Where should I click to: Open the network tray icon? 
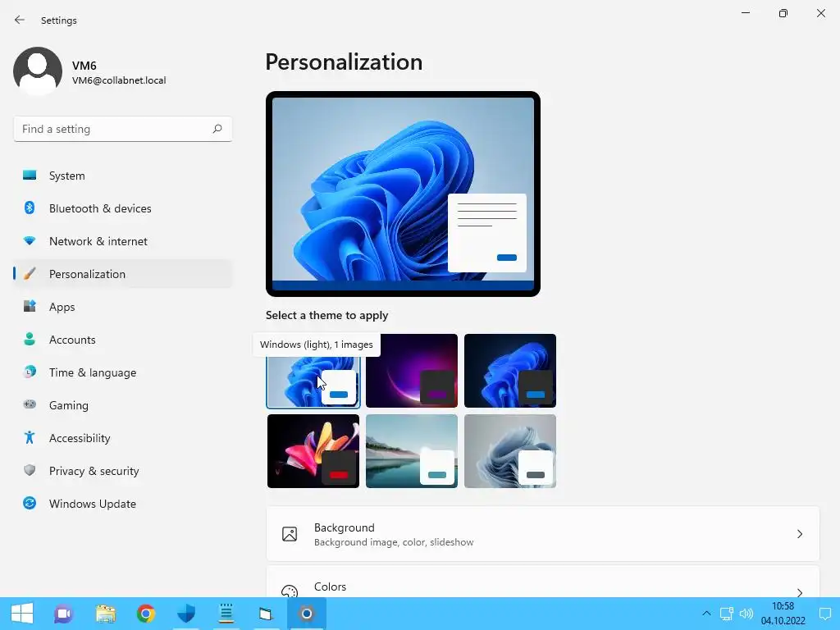tap(727, 614)
